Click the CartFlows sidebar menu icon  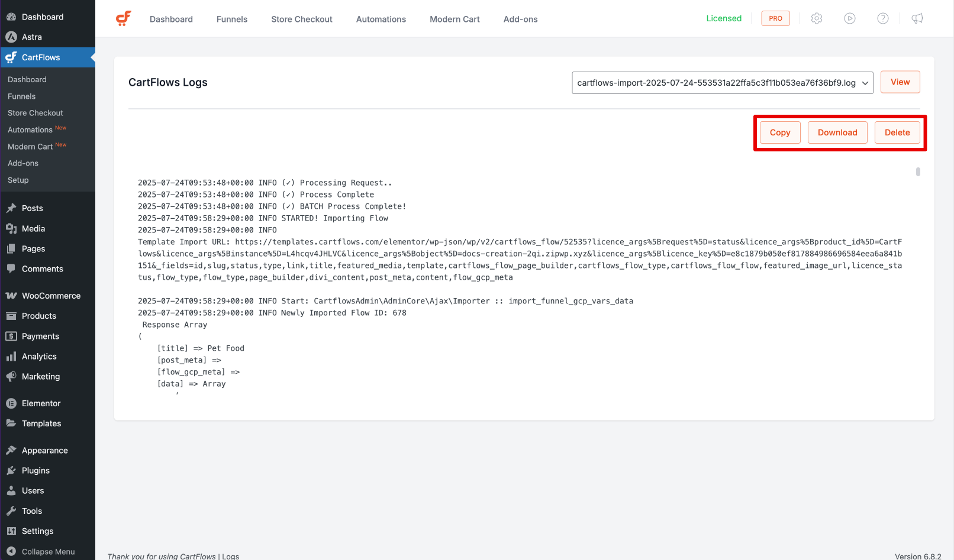click(11, 57)
